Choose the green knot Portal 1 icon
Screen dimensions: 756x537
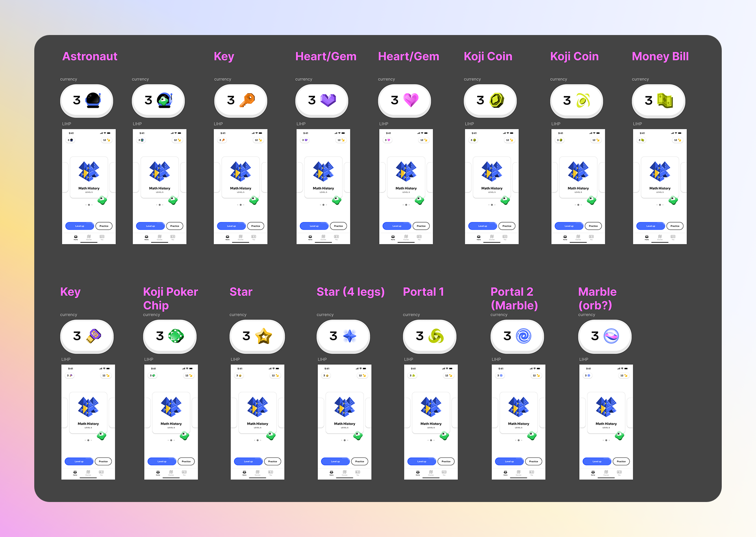tap(436, 336)
